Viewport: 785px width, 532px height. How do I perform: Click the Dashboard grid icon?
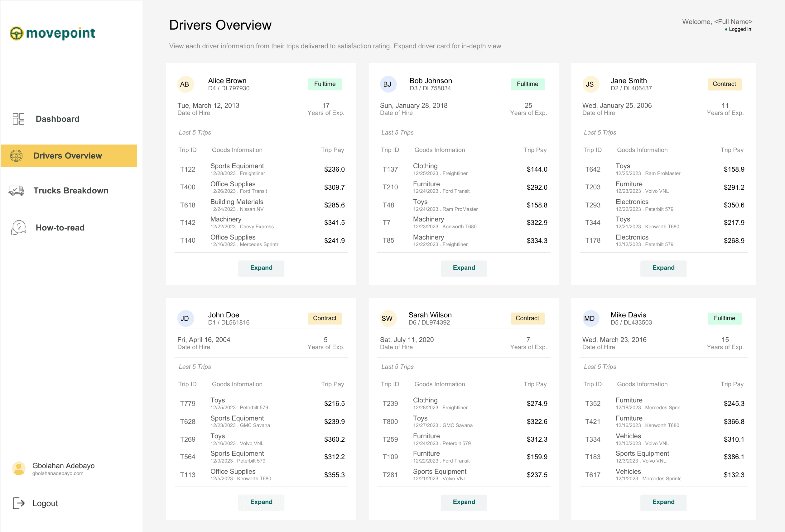[18, 119]
